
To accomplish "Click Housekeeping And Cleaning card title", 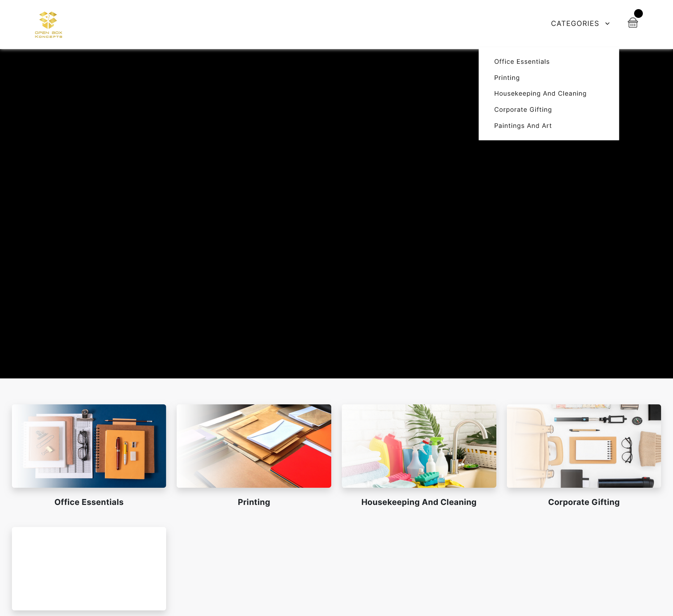I will (419, 502).
